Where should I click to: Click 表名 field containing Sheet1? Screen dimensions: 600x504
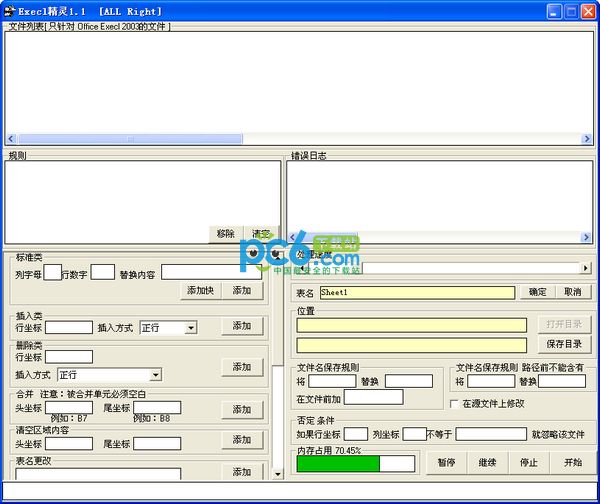pyautogui.click(x=417, y=293)
